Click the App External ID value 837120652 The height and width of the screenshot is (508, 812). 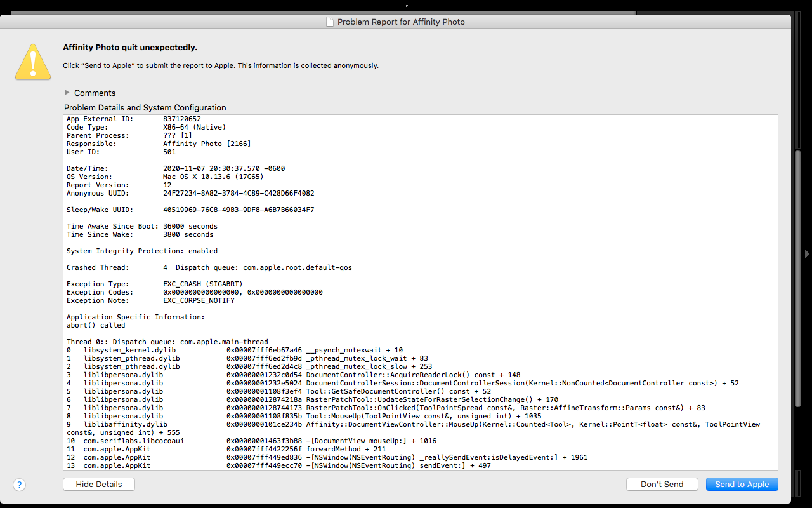coord(182,119)
